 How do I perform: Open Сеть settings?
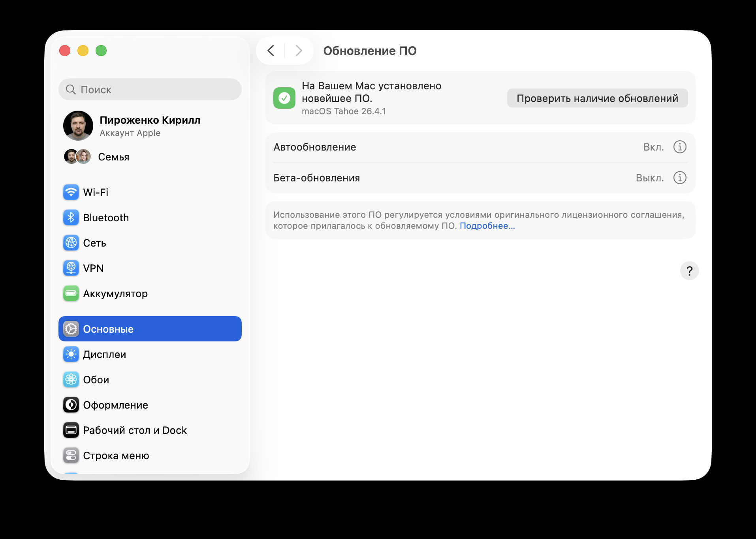click(94, 243)
